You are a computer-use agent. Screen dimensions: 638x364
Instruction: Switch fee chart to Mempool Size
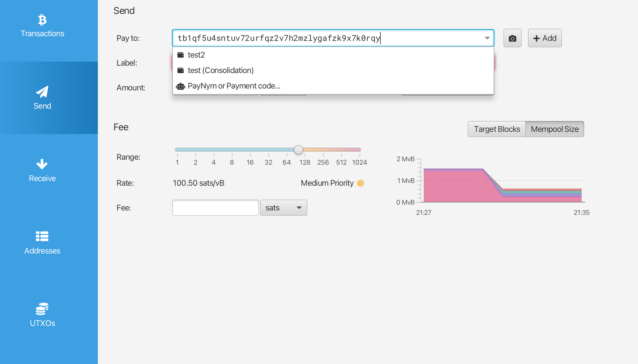coord(554,129)
